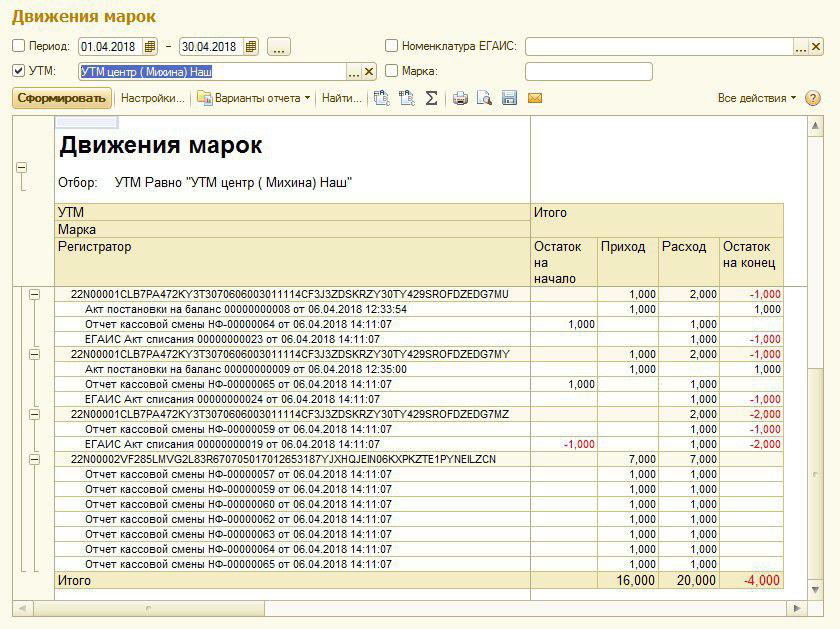Open calendar for end date

pyautogui.click(x=251, y=47)
